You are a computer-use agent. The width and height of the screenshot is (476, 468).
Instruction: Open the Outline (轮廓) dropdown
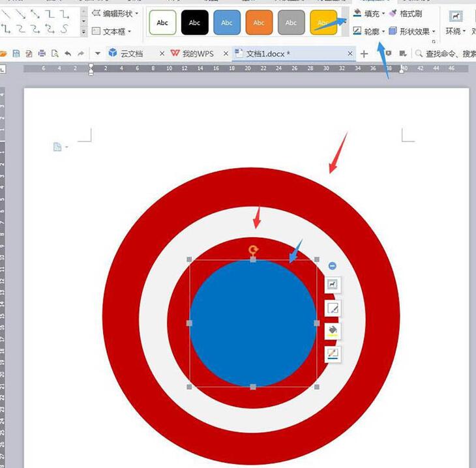click(x=369, y=31)
